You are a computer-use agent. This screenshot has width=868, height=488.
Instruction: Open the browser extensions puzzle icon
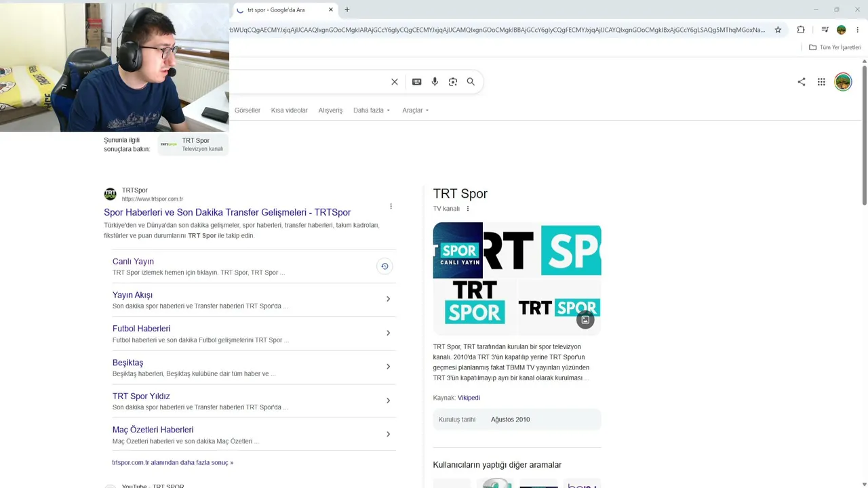(x=801, y=30)
